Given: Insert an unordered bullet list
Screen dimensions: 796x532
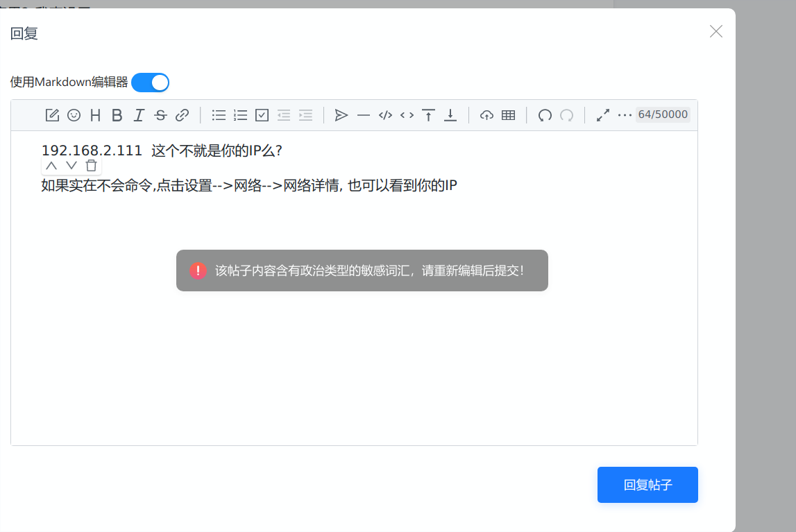Looking at the screenshot, I should coord(219,116).
